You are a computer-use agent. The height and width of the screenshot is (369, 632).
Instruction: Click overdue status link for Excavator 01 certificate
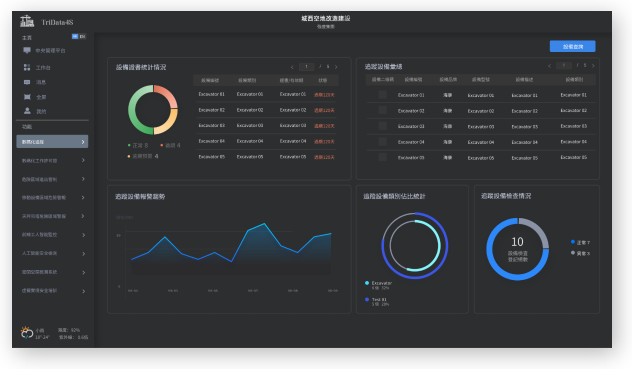click(324, 95)
